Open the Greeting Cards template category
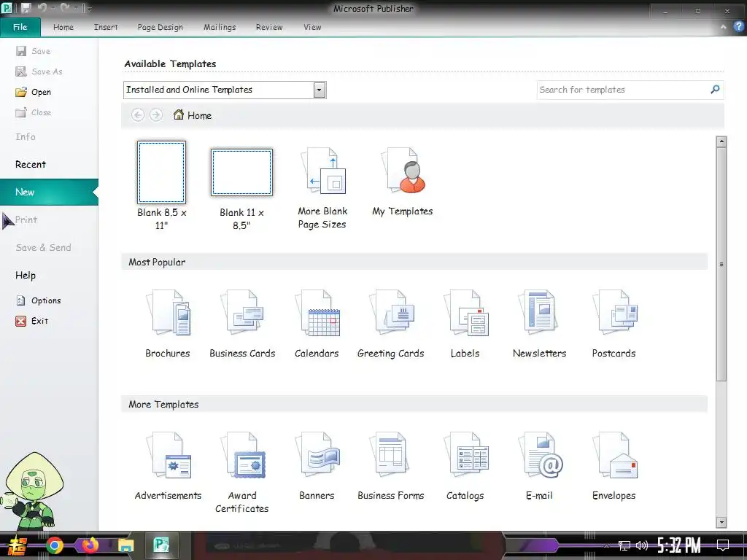Image resolution: width=747 pixels, height=560 pixels. (x=391, y=324)
